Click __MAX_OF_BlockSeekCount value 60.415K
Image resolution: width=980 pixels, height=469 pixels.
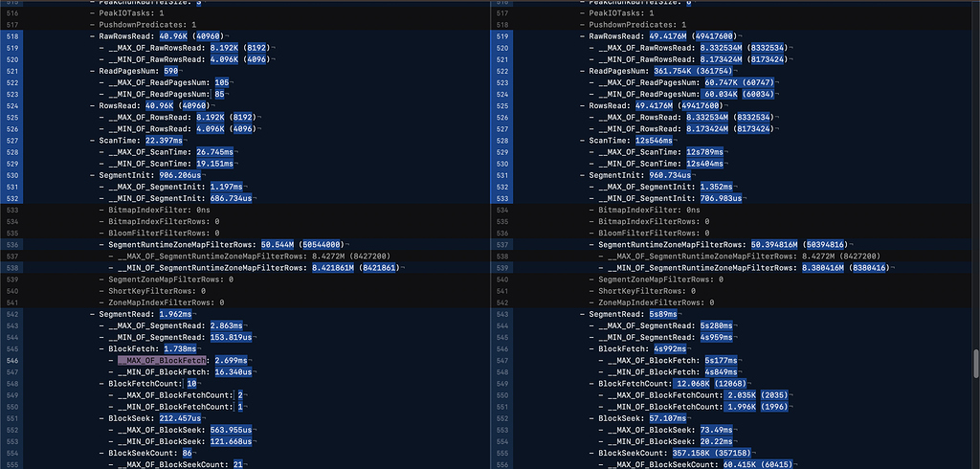coord(740,464)
